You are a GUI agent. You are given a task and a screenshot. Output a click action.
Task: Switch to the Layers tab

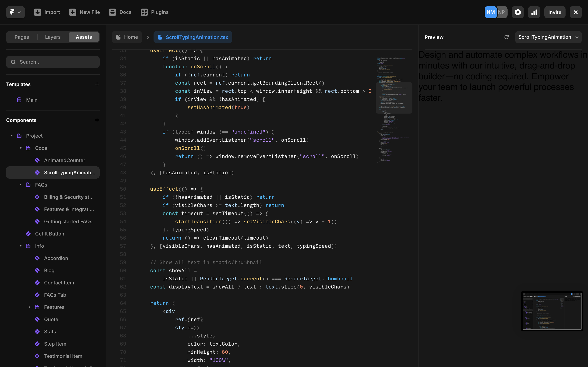[x=52, y=37]
